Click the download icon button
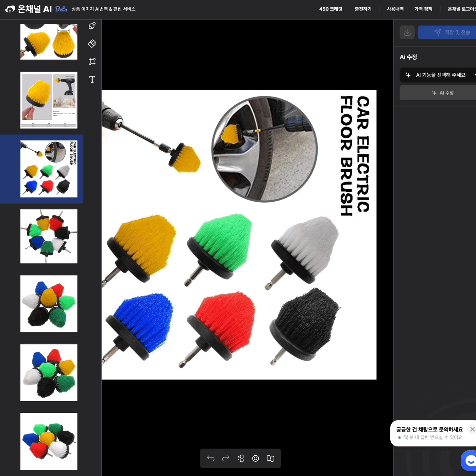The image size is (476, 476). pos(407,32)
